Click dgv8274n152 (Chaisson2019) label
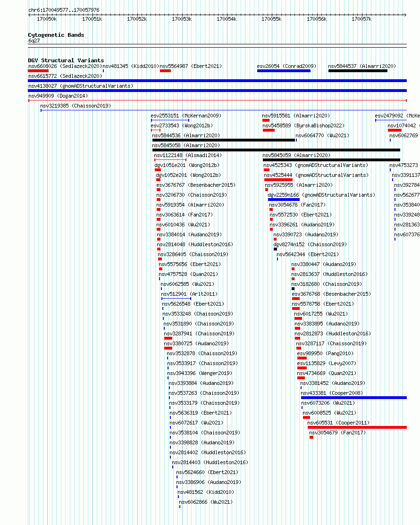The height and width of the screenshot is (525, 420). click(310, 244)
